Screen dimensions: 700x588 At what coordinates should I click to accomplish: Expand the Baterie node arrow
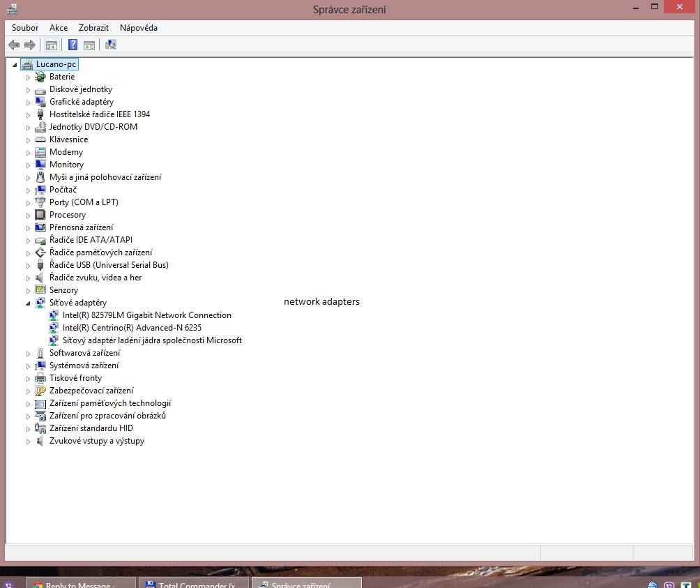pyautogui.click(x=28, y=77)
